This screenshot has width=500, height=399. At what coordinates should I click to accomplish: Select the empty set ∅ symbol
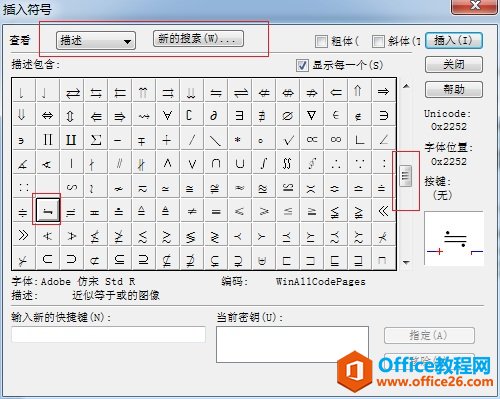pyautogui.click(x=288, y=115)
